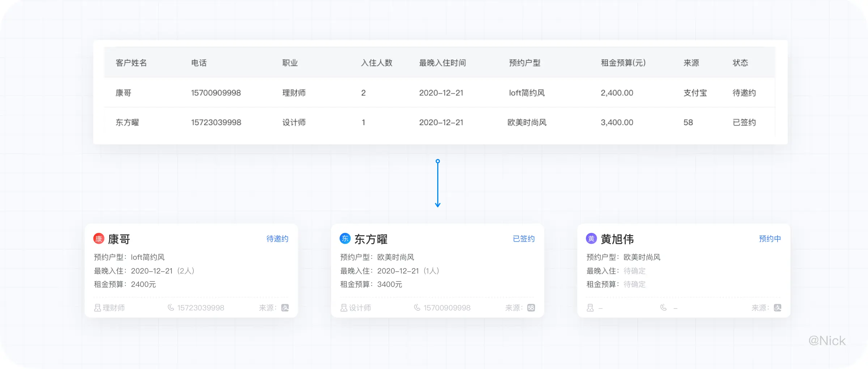Click the loft简约风 cell in table

[x=527, y=93]
